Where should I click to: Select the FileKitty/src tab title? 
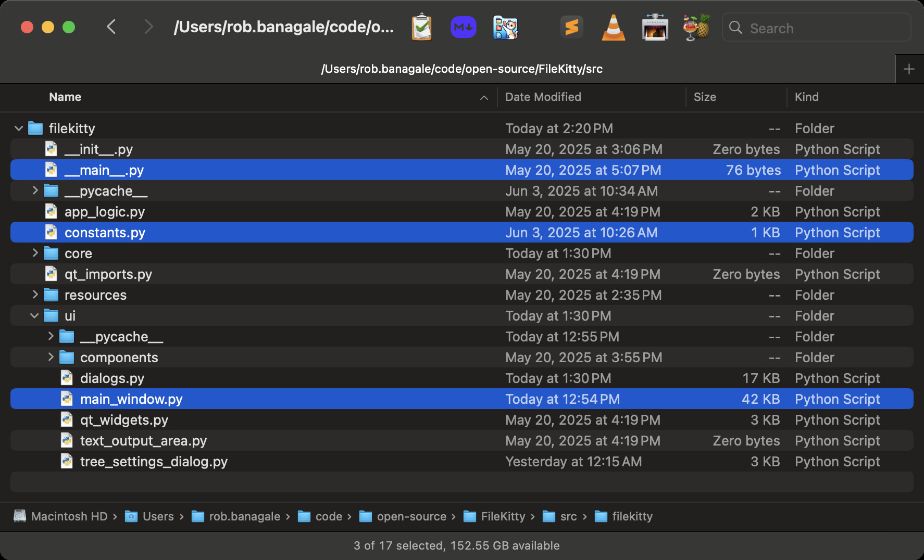click(461, 69)
